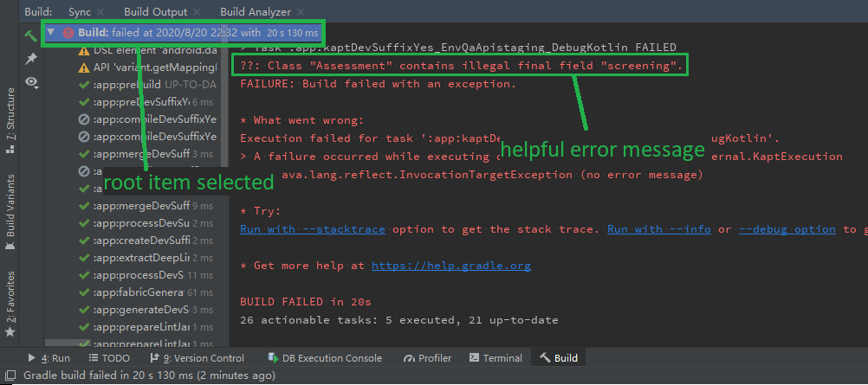Open the Structure side panel

10,120
